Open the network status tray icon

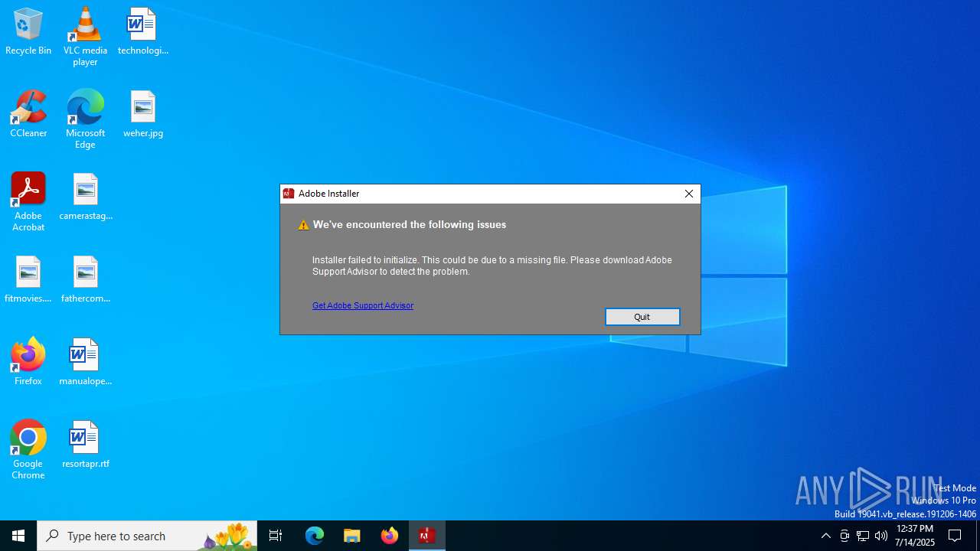pos(863,536)
